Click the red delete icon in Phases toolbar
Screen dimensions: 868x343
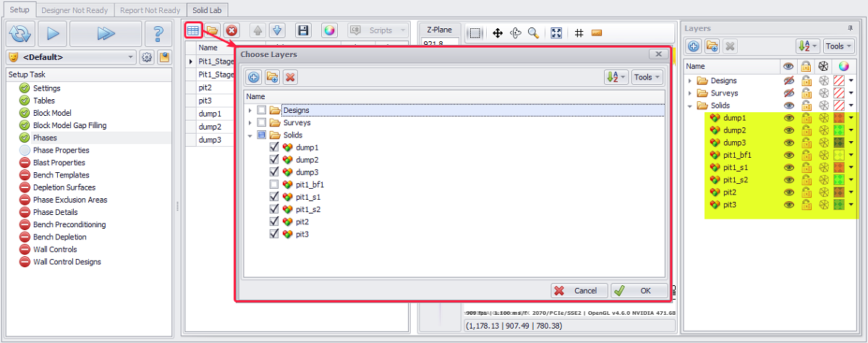pyautogui.click(x=231, y=30)
